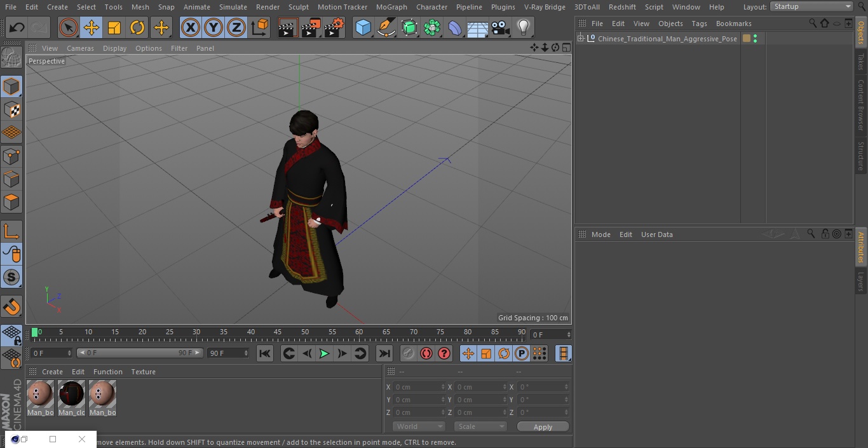The image size is (868, 448).
Task: Open Edit Render Settings gear clapperboard
Action: tap(334, 27)
